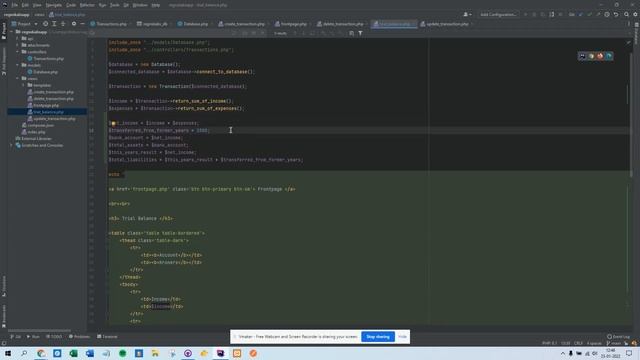Open the Add Configuration dropdown
This screenshot has width=640, height=360.
pyautogui.click(x=498, y=14)
